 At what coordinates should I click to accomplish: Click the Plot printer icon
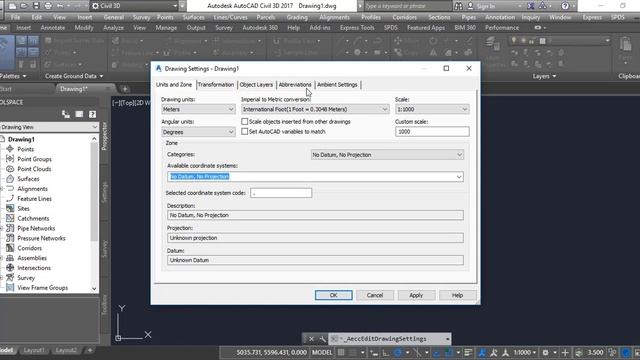coord(48,6)
